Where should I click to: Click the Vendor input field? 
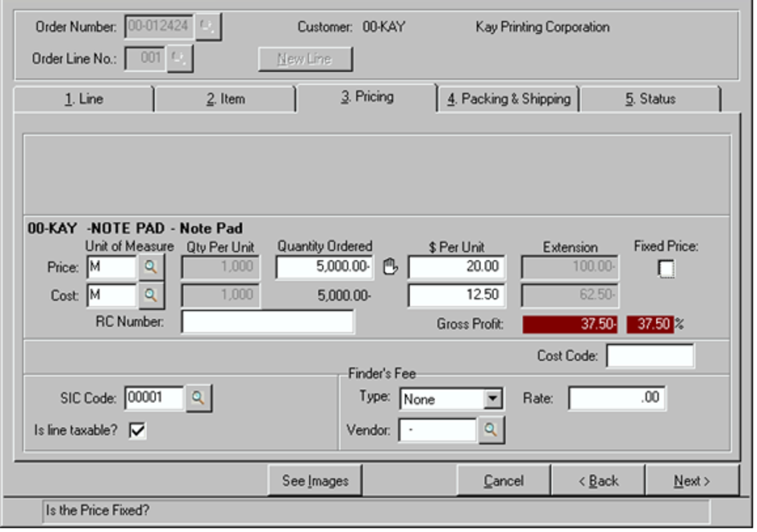tap(437, 429)
